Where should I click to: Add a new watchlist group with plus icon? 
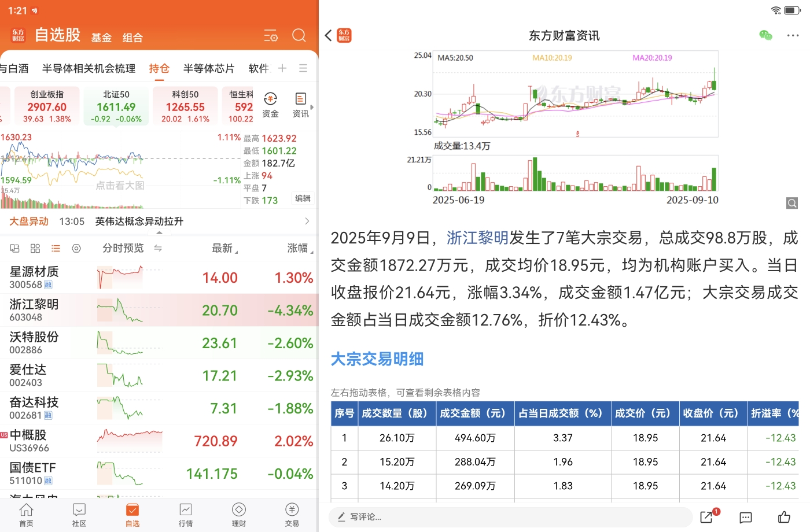click(x=282, y=68)
